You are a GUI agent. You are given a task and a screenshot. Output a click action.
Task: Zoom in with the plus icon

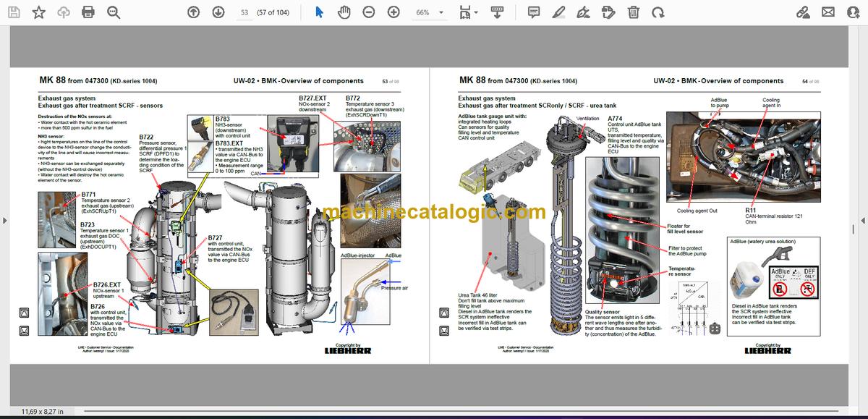coord(393,12)
